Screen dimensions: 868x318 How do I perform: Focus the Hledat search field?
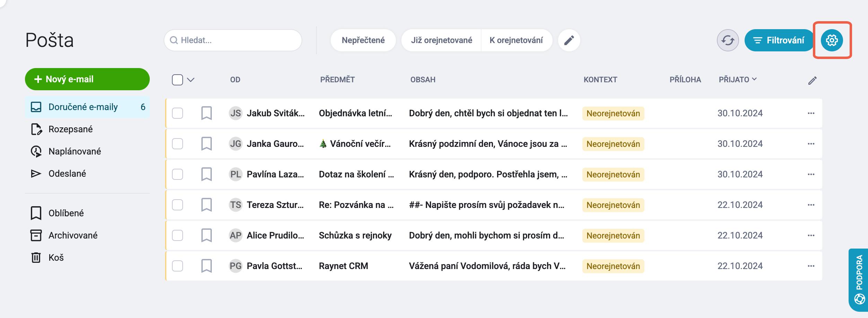click(x=233, y=40)
